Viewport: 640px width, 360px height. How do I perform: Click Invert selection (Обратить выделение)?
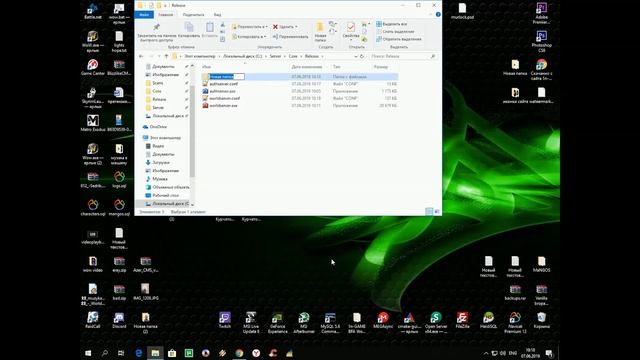[x=398, y=39]
